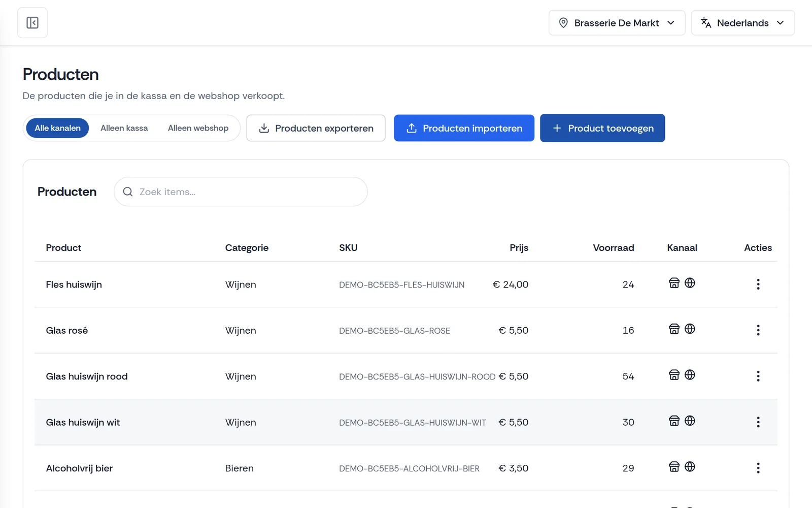The image size is (812, 508).
Task: Click Producten importeren button
Action: coord(464,128)
